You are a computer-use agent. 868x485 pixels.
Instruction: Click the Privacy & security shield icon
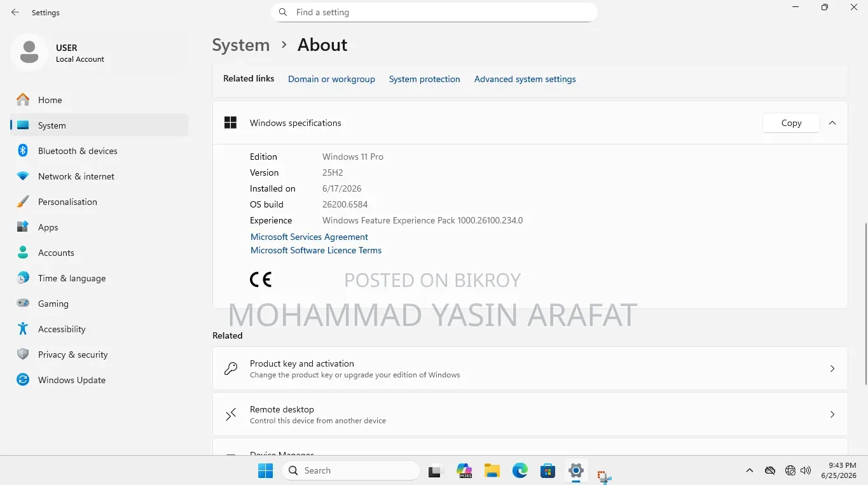[x=23, y=355]
